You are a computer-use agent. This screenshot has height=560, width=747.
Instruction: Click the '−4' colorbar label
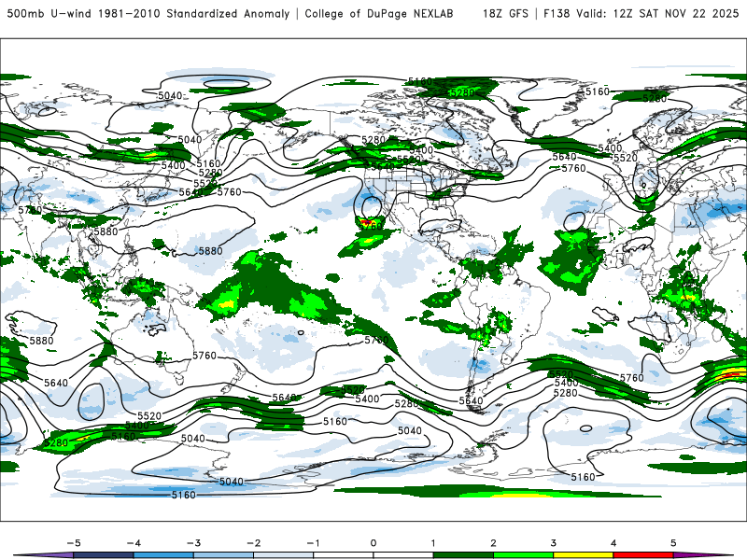pyautogui.click(x=134, y=543)
